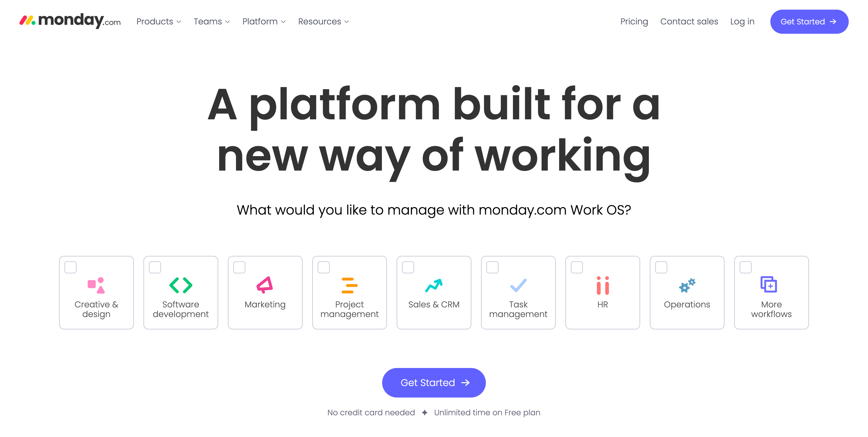Click the top-right Get Started button

[810, 22]
